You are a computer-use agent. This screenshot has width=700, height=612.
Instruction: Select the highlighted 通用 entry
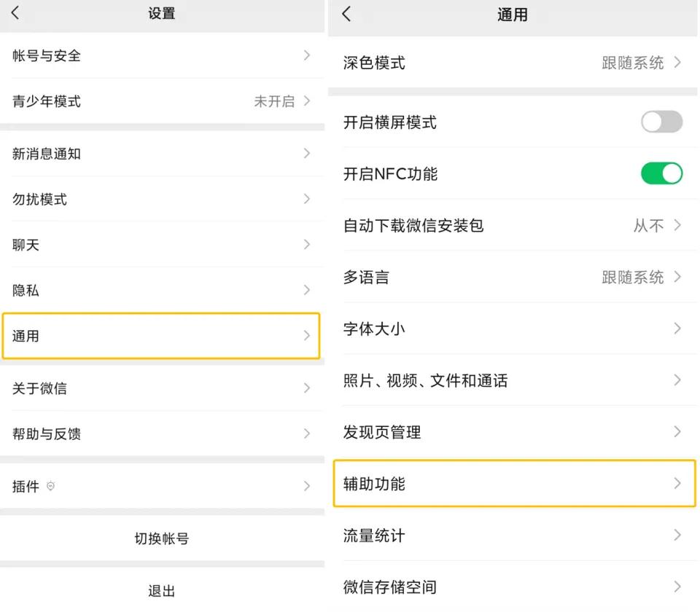tap(160, 336)
